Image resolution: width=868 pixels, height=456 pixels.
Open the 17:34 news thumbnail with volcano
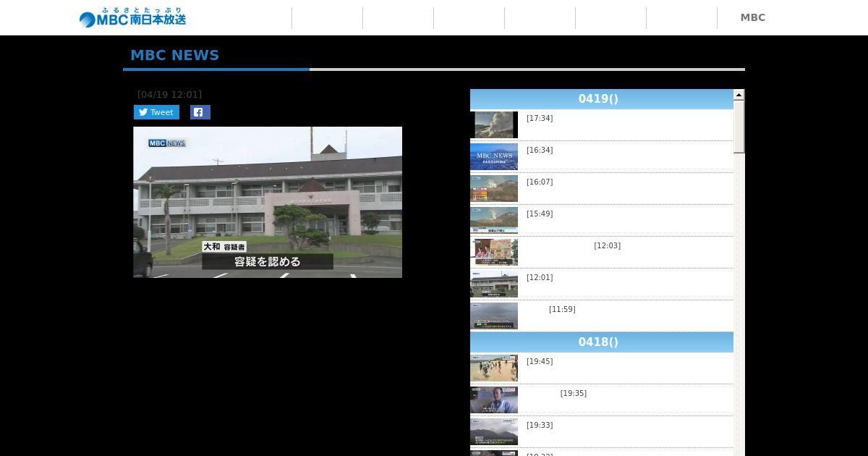494,124
